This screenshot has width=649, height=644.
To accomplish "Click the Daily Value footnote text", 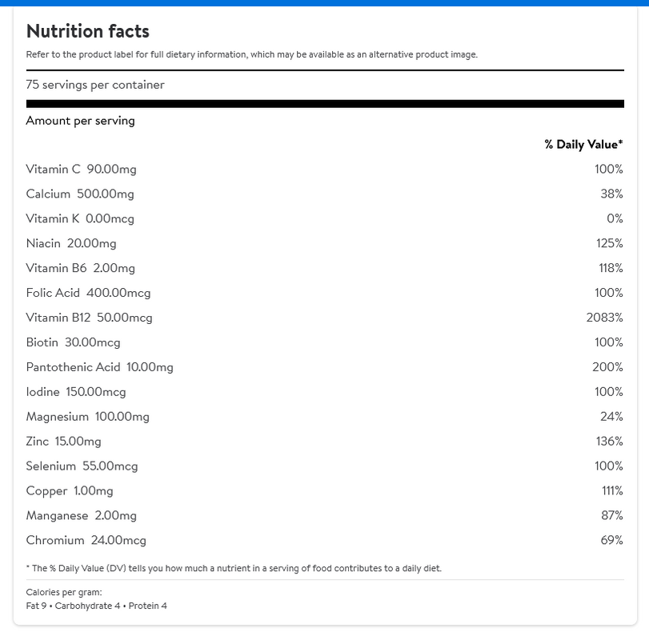I will coord(234,568).
